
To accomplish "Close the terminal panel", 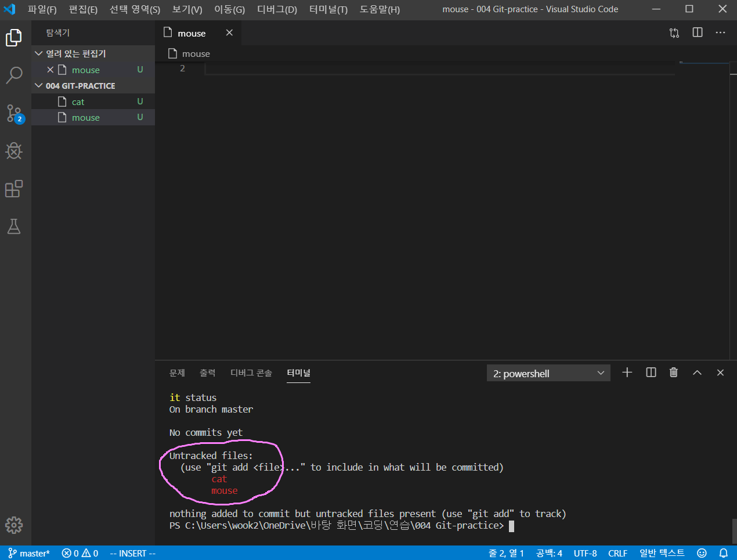I will coord(720,373).
